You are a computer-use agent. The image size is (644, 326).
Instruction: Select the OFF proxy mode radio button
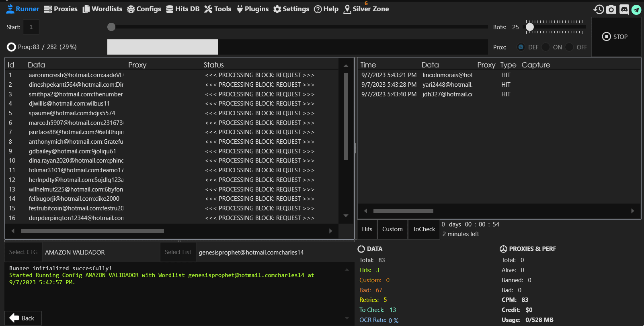[569, 47]
